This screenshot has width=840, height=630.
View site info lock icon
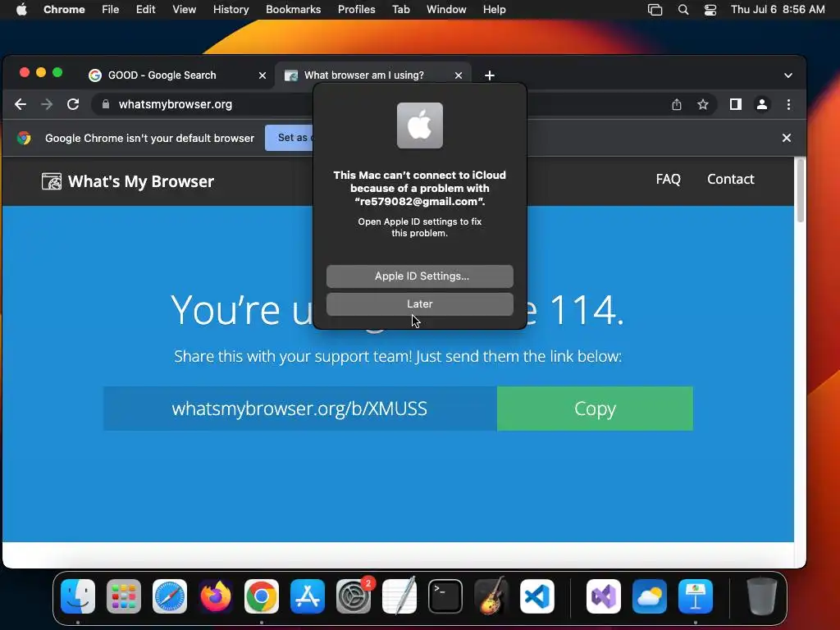coord(106,104)
